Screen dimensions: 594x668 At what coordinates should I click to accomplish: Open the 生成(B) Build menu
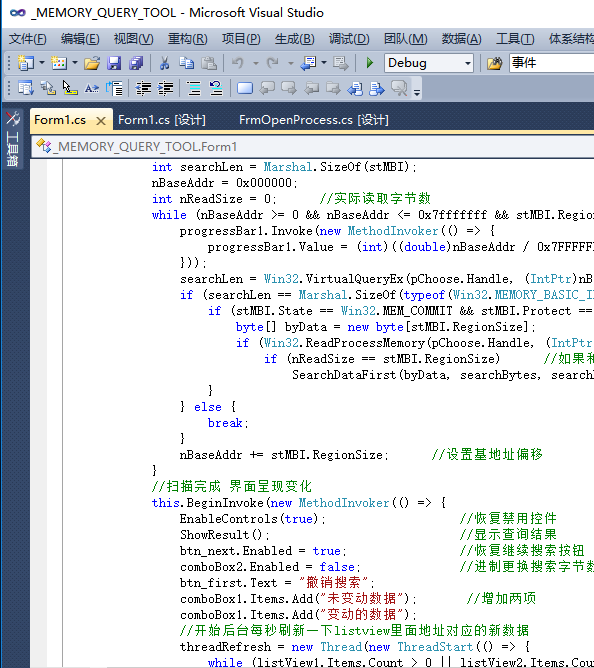point(294,39)
